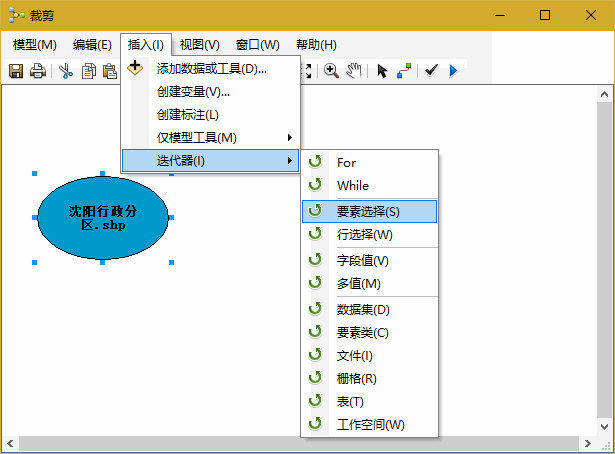Choose 创建标注(L) menu entry

click(x=211, y=115)
